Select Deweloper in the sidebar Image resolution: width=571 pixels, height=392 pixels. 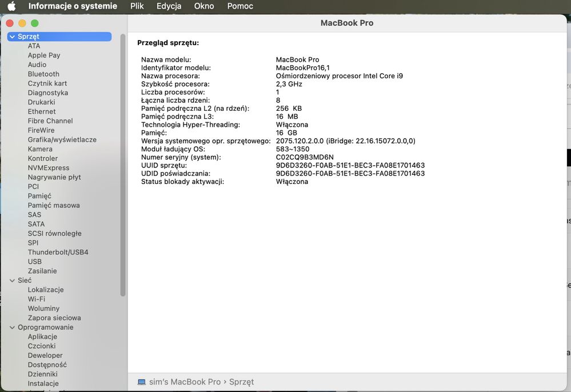tap(45, 355)
